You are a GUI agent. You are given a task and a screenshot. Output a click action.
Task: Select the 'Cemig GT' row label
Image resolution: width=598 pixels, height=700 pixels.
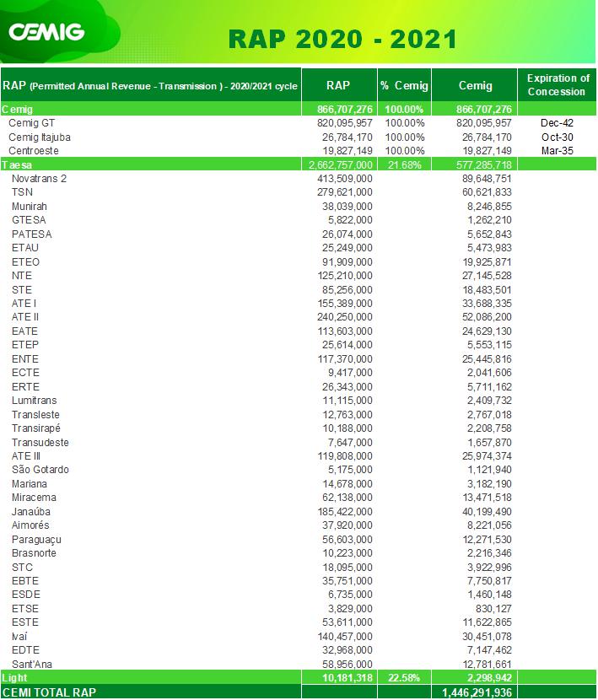pyautogui.click(x=32, y=123)
